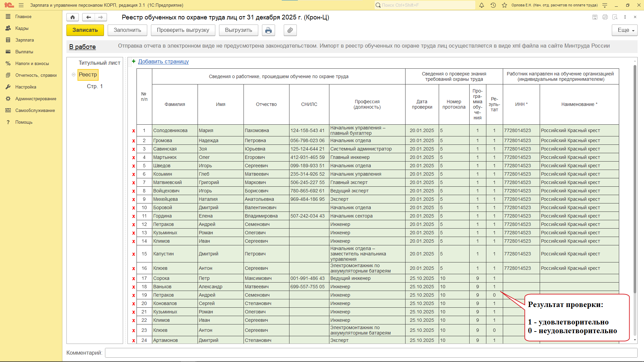Select Титульный лист in tree

99,63
